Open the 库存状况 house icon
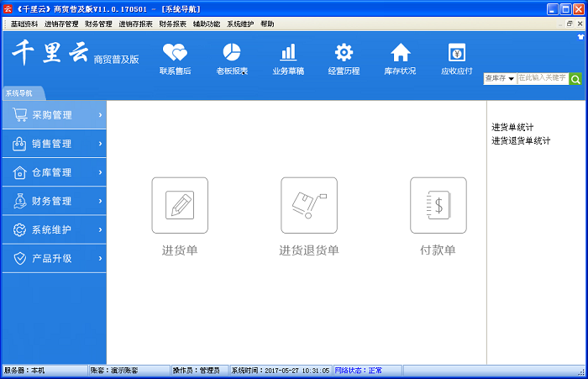 coord(400,53)
